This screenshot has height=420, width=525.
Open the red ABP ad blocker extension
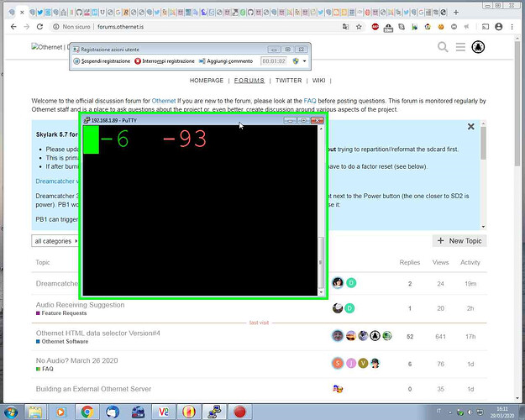pyautogui.click(x=375, y=27)
